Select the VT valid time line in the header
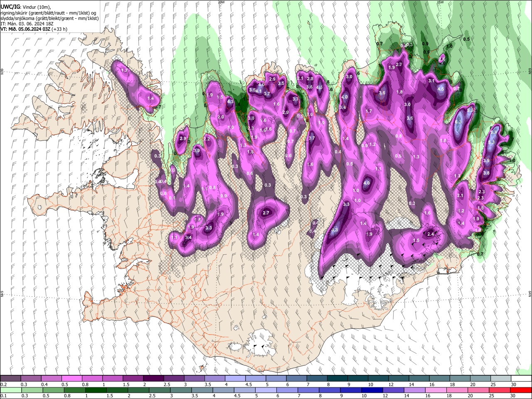 (x=34, y=29)
